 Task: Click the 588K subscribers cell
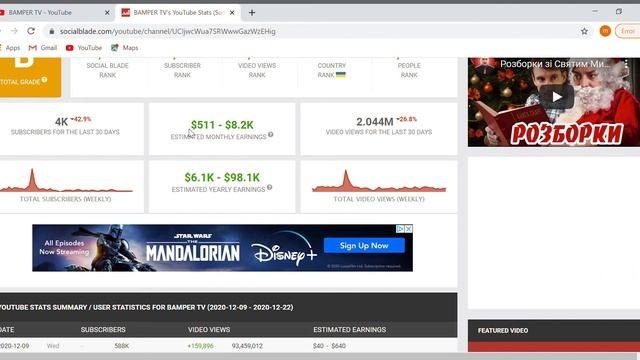tap(122, 346)
